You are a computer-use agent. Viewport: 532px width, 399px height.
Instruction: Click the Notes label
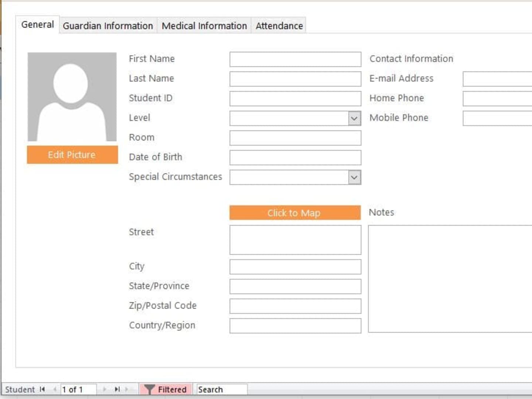[381, 212]
